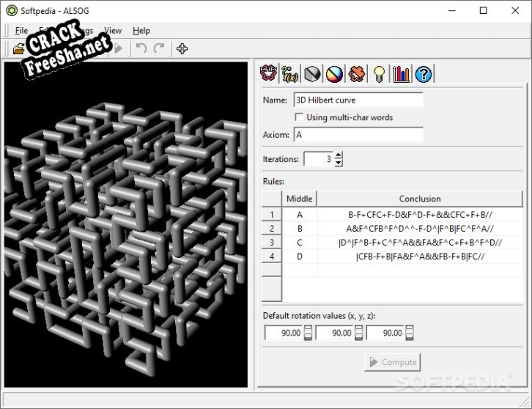This screenshot has width=532, height=409.
Task: Switch to the functions f(x) tab icon
Action: [x=292, y=73]
